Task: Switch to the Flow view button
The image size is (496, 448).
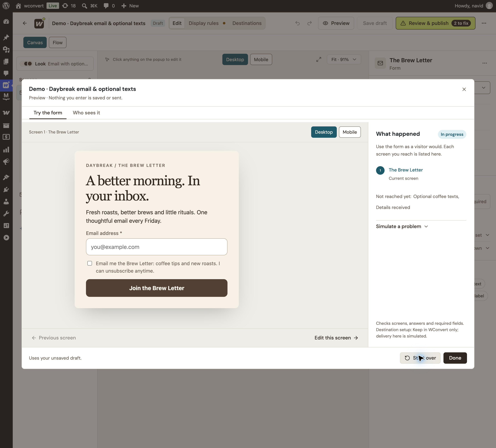Action: [x=57, y=43]
